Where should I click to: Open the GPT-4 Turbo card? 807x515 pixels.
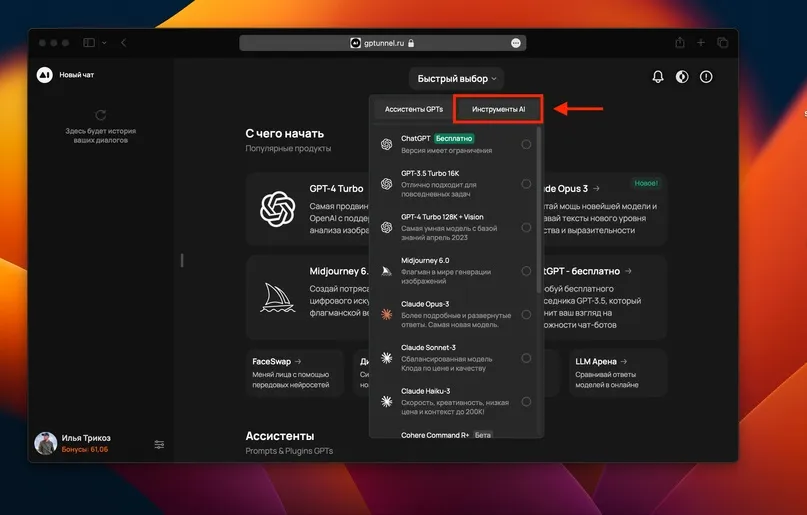[x=308, y=209]
